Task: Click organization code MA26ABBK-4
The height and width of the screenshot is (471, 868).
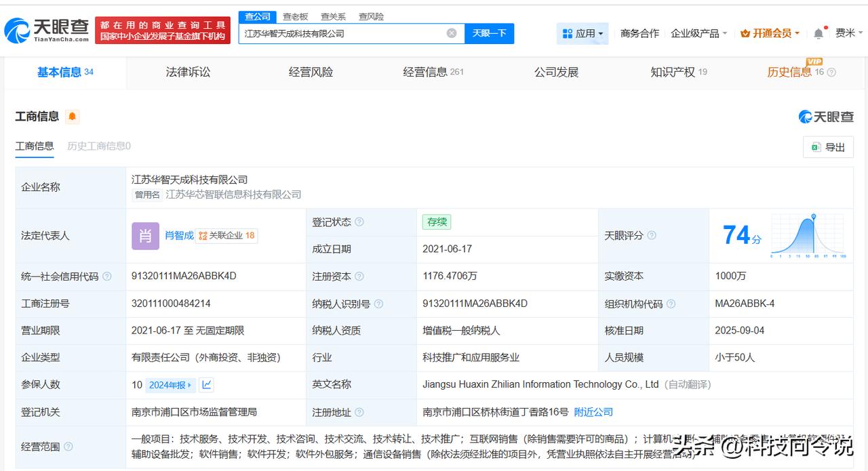Action: 745,303
